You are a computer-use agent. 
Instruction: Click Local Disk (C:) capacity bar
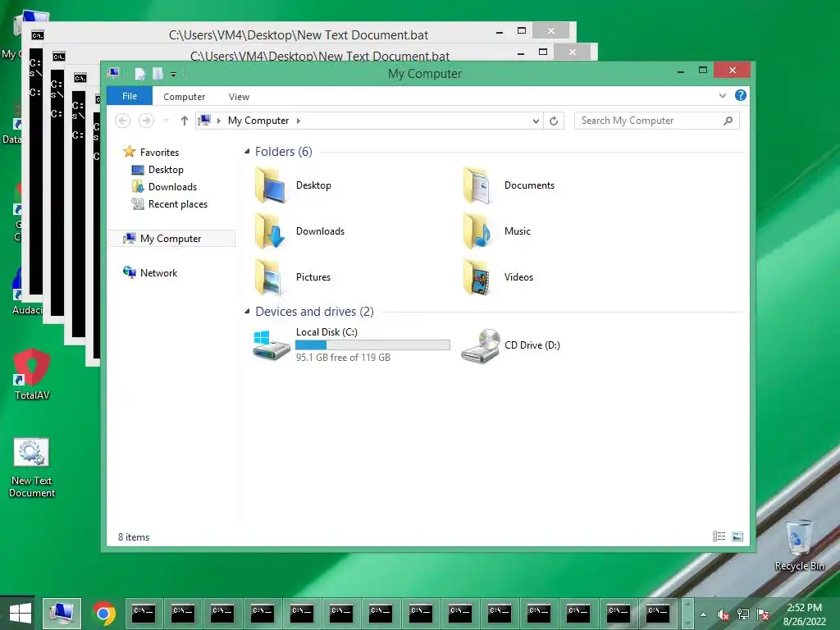[373, 345]
